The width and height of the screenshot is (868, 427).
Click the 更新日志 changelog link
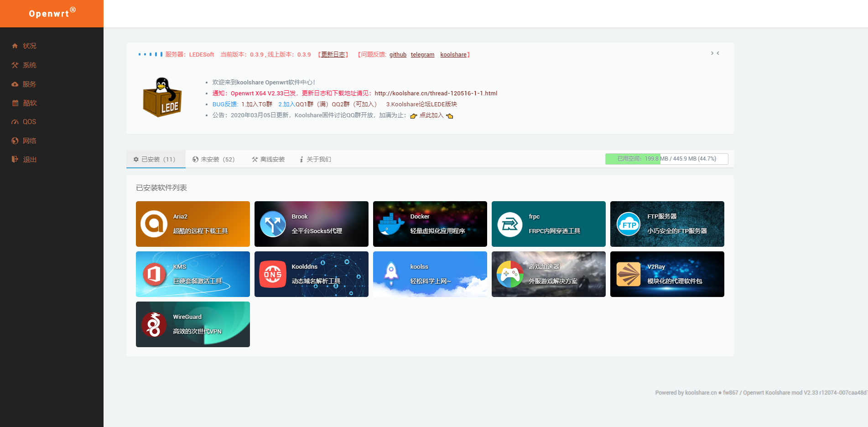tap(333, 55)
